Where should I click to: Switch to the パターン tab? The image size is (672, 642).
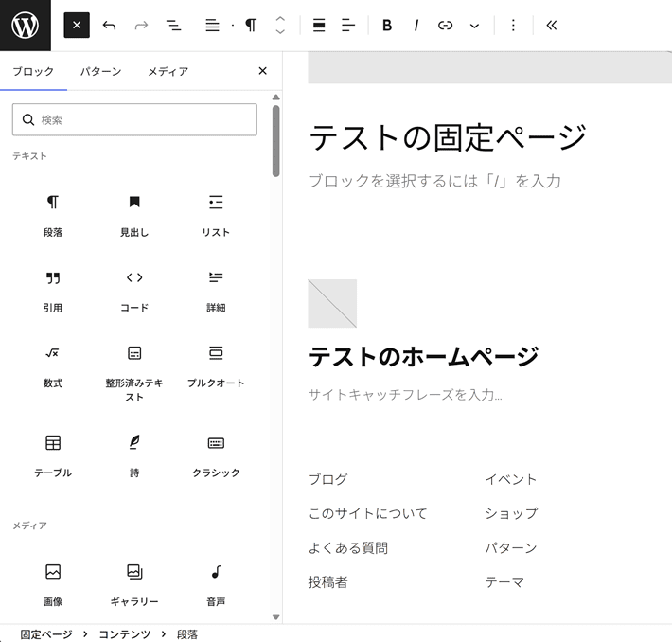pos(101,71)
